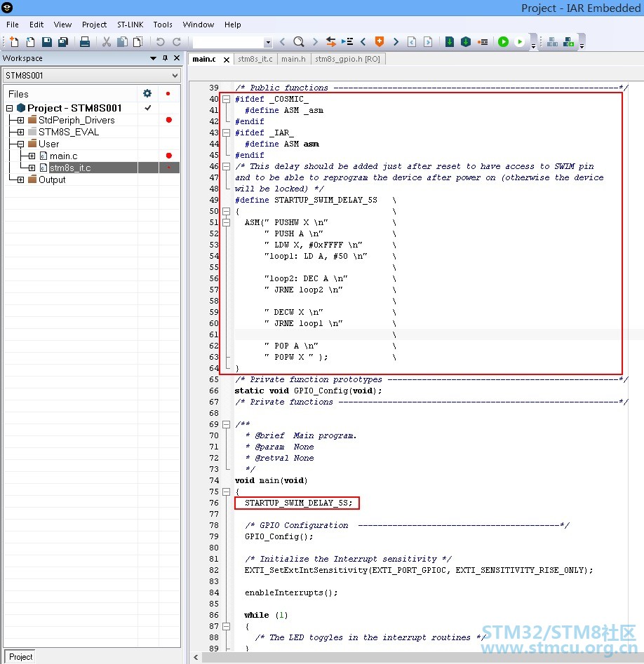Select the Project tab at workspace bottom
Image resolution: width=644 pixels, height=664 pixels.
click(20, 656)
